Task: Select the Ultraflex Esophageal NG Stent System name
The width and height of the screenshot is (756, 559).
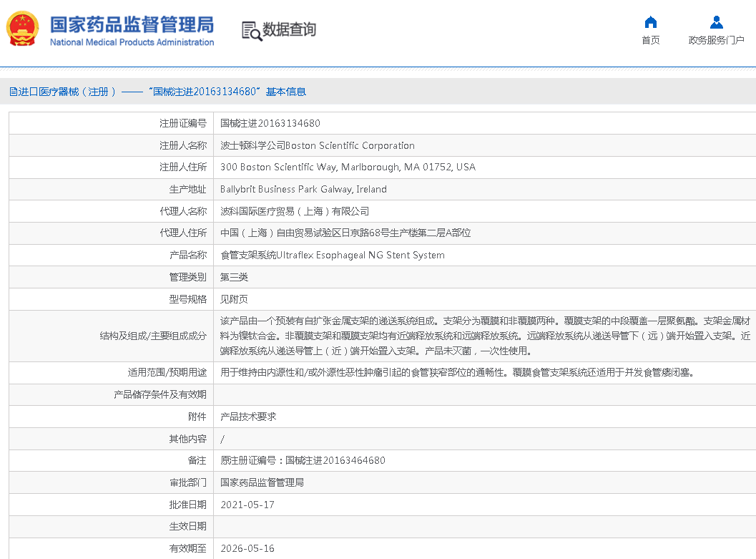Action: (332, 256)
